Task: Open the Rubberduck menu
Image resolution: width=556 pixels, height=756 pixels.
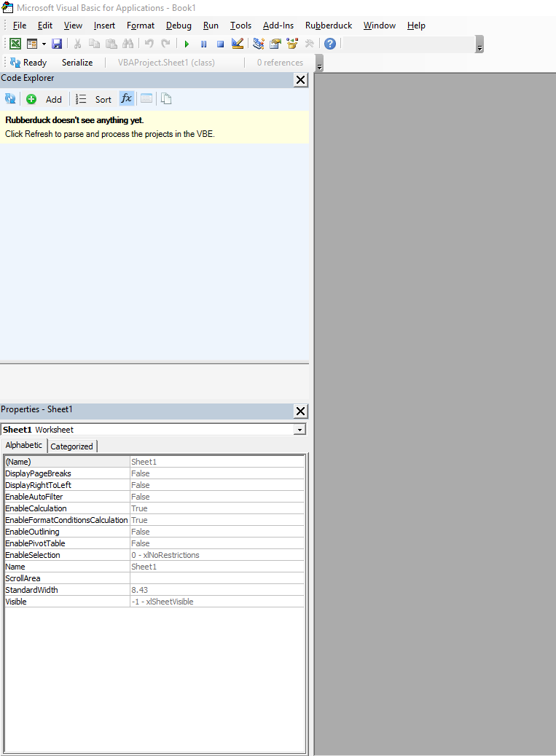Action: tap(329, 25)
